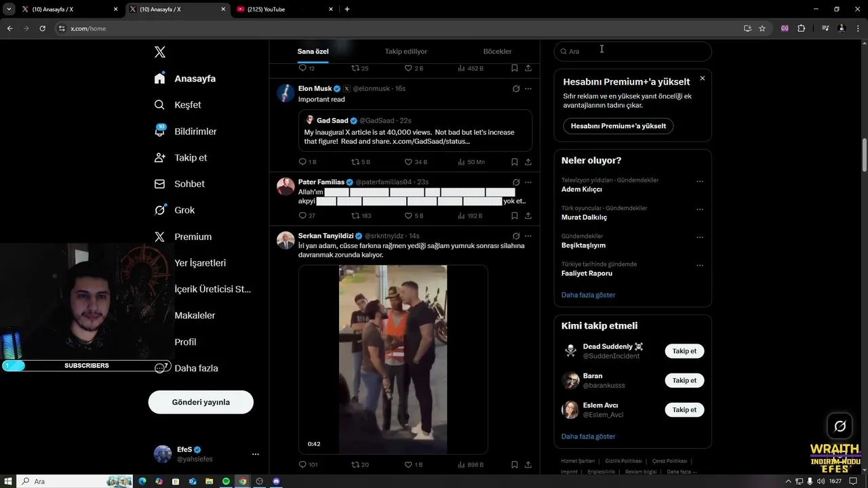The height and width of the screenshot is (488, 868).
Task: Open Grok action on Serkan Tanyildizi post
Action: point(516,236)
